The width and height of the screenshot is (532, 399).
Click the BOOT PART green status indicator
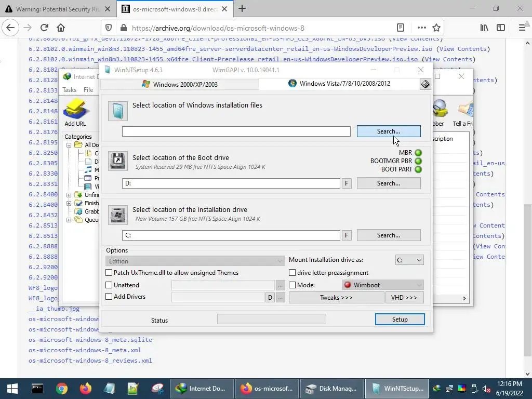coord(418,169)
